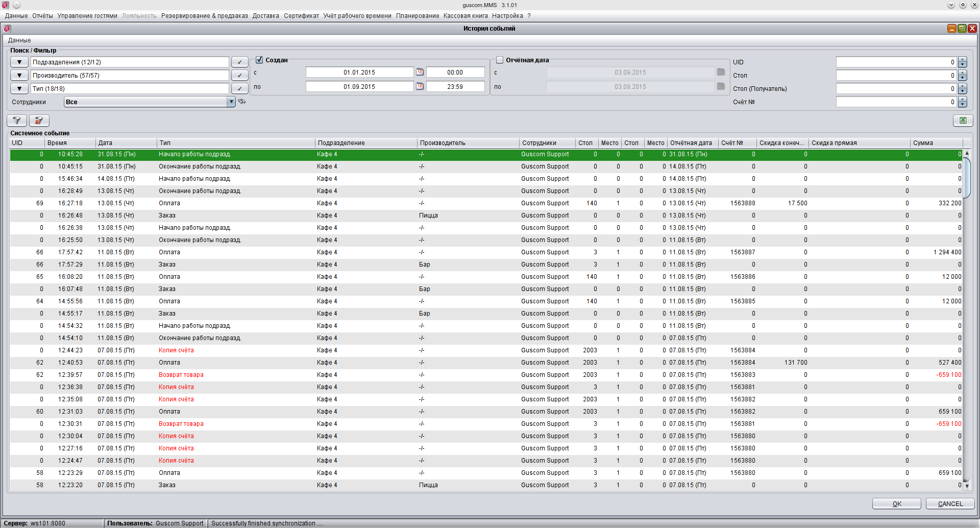980x528 pixels.
Task: Export the event table to Excel
Action: (x=962, y=121)
